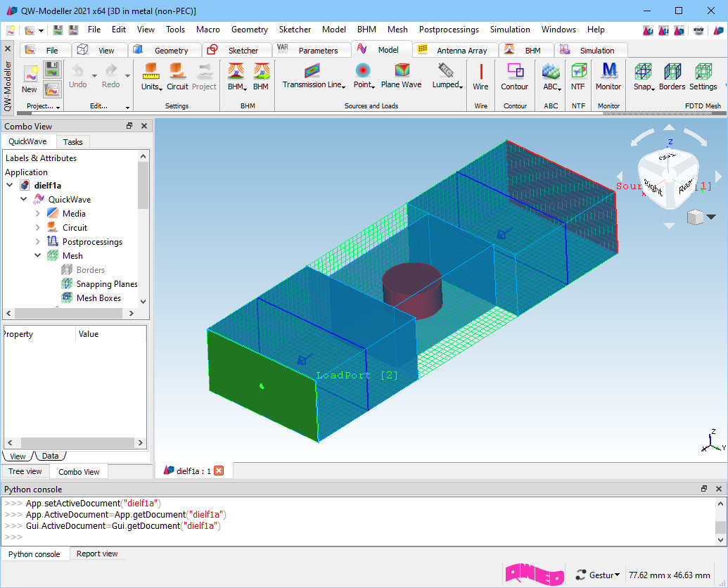
Task: Open the Units settings tool
Action: pyautogui.click(x=151, y=77)
